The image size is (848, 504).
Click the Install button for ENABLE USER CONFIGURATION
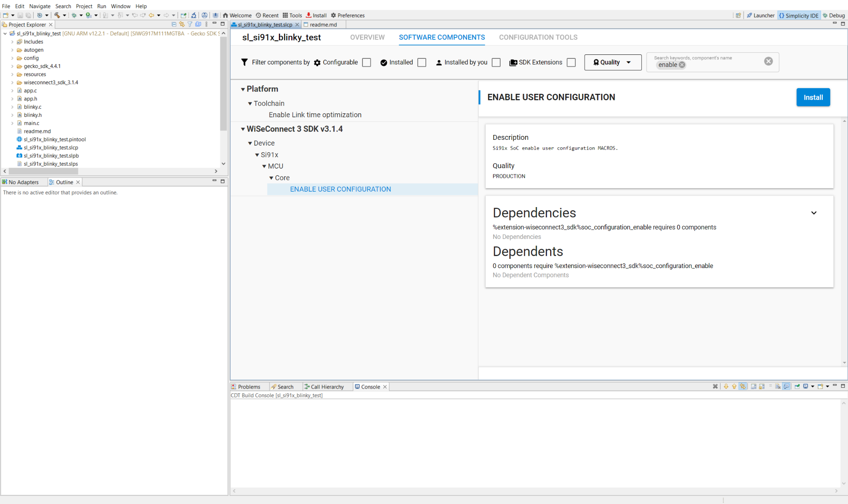(x=813, y=97)
